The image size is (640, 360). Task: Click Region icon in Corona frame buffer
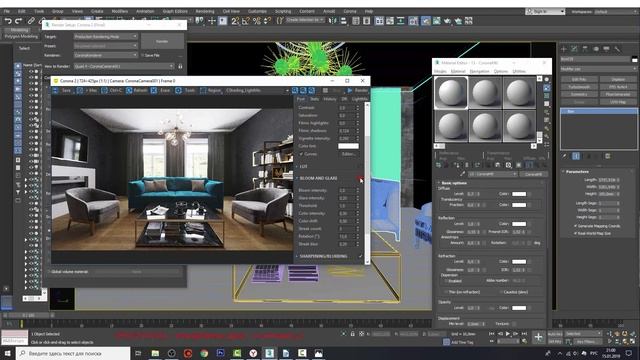203,90
